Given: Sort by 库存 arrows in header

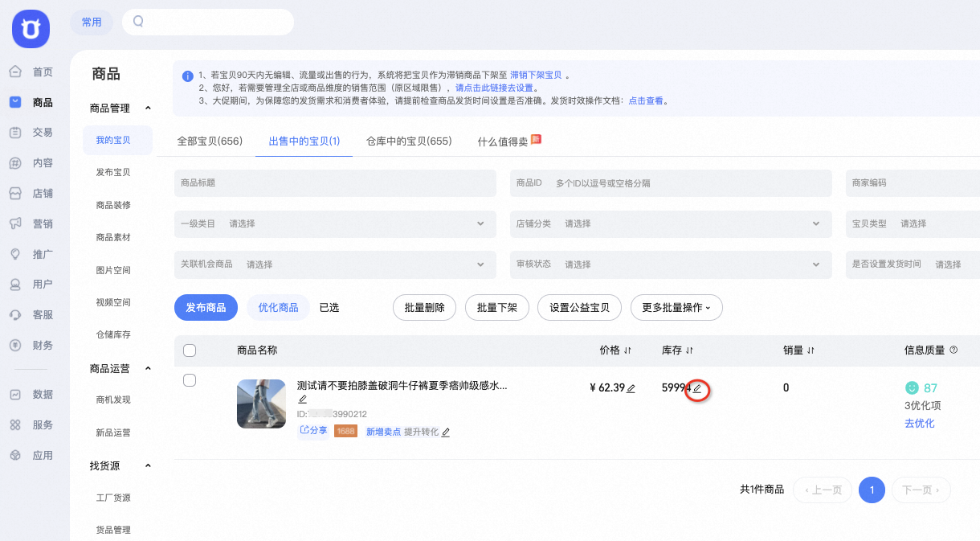Looking at the screenshot, I should pyautogui.click(x=689, y=350).
